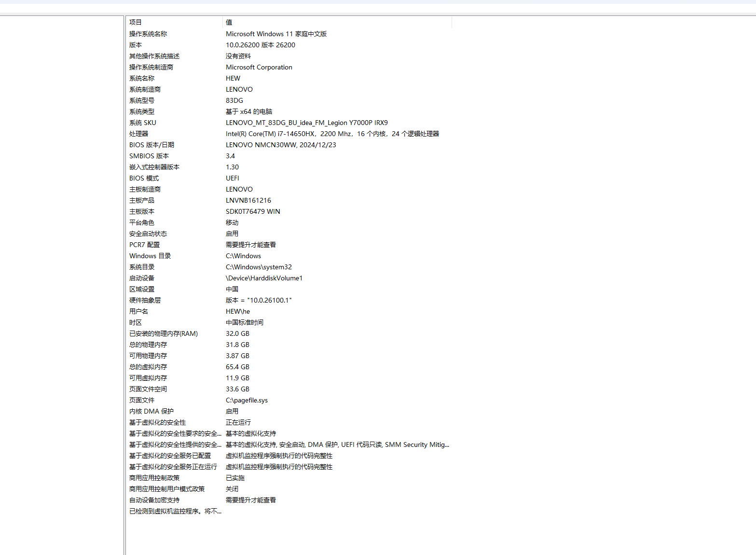756x555 pixels.
Task: Select the 系统名称 row label
Action: [142, 78]
